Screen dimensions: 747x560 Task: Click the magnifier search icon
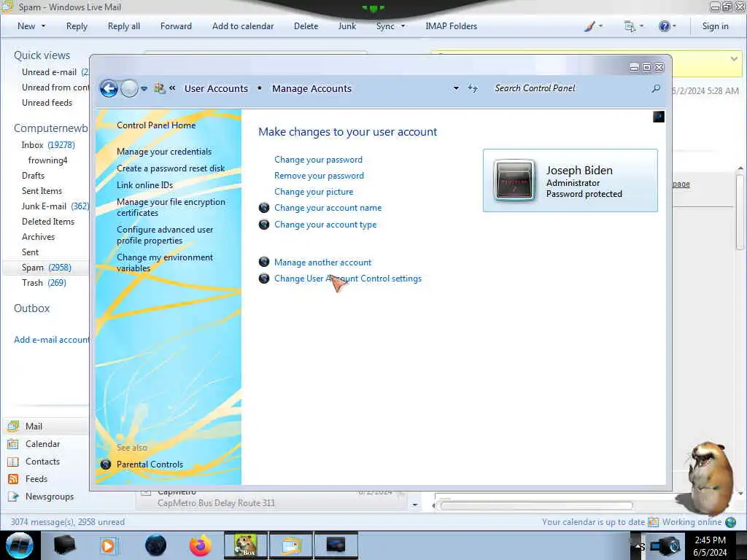coord(656,88)
